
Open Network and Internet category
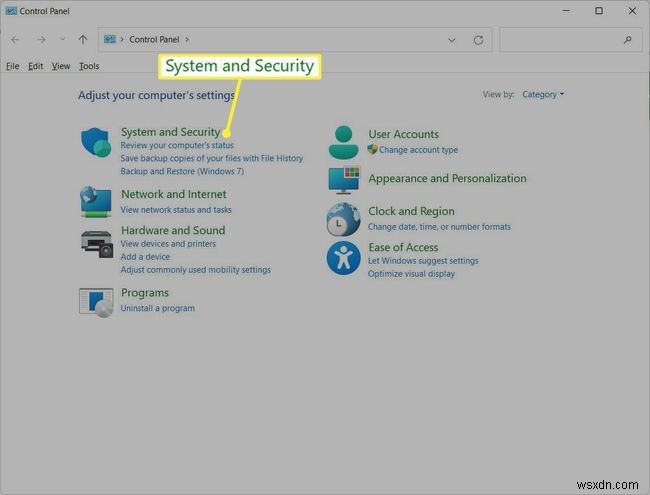(x=174, y=194)
